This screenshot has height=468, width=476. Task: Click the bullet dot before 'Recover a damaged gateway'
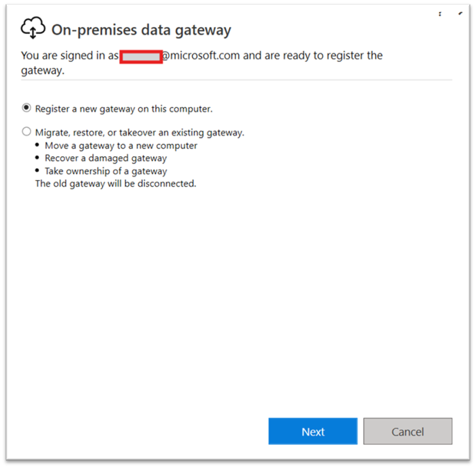(37, 158)
